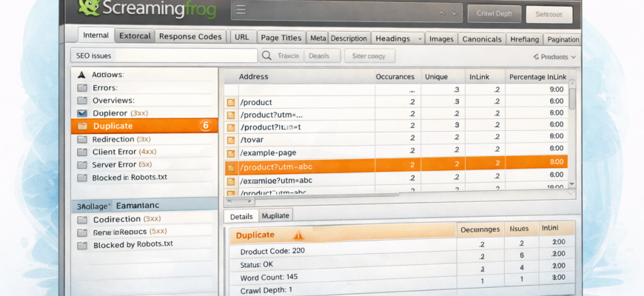Open the Prodeots dropdown
This screenshot has width=644, height=296.
click(554, 57)
